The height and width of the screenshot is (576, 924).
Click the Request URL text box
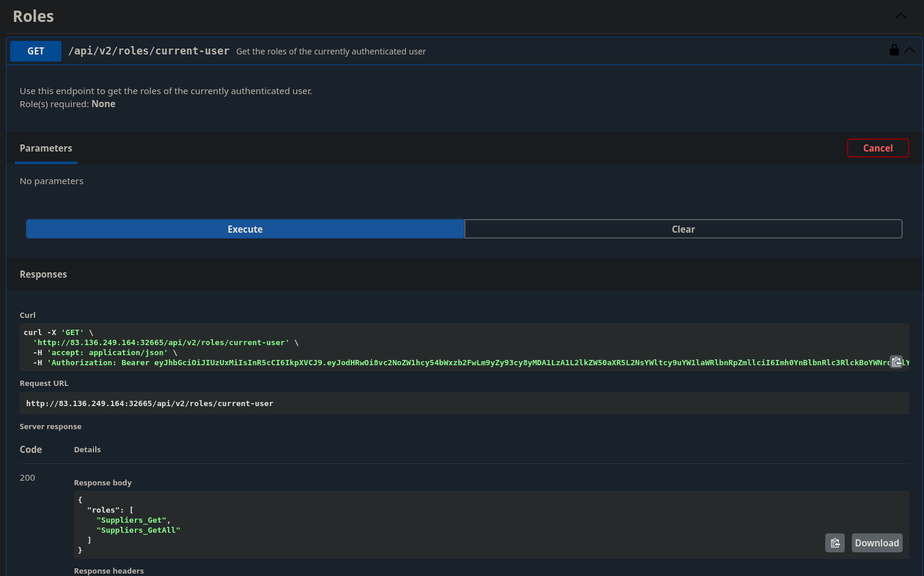tap(464, 403)
